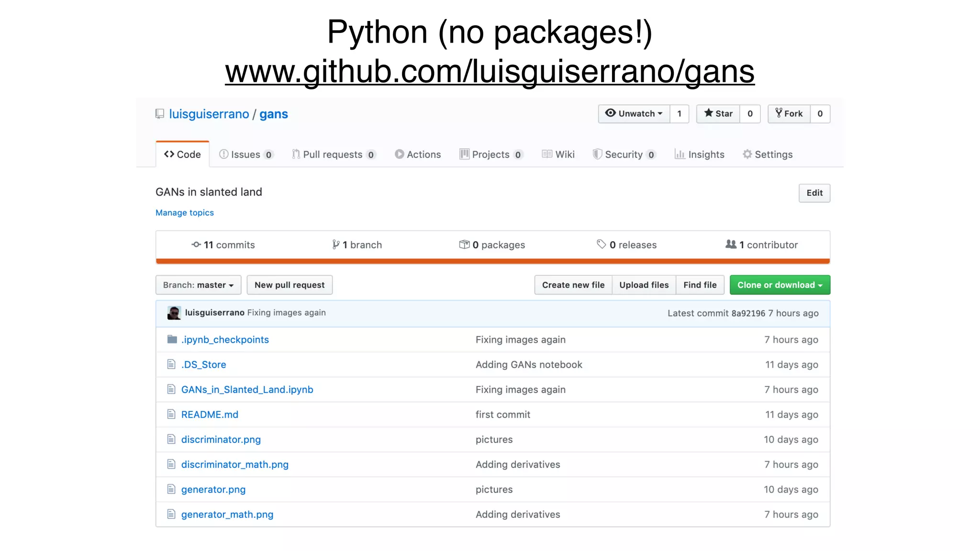Open the Branch: master dropdown
The image size is (980, 551).
[198, 285]
